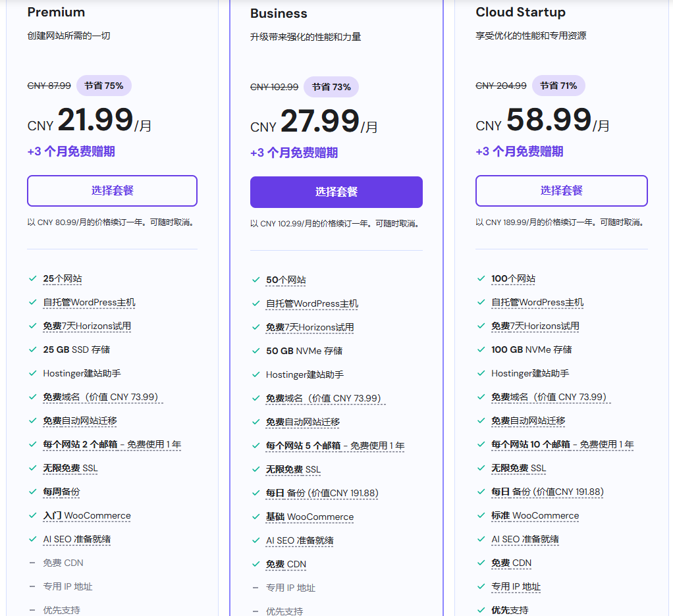Click the Premium plan's 选择套餐 button
The width and height of the screenshot is (673, 616).
(x=112, y=191)
